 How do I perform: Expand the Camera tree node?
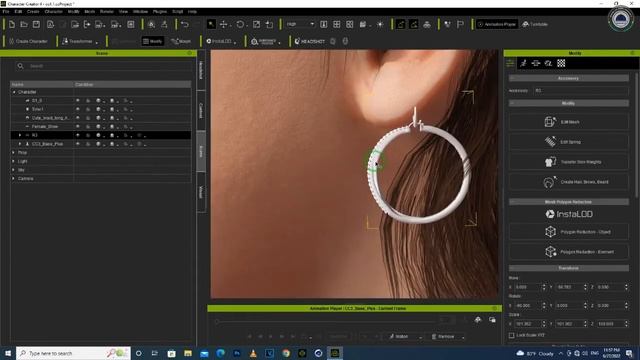[14, 178]
